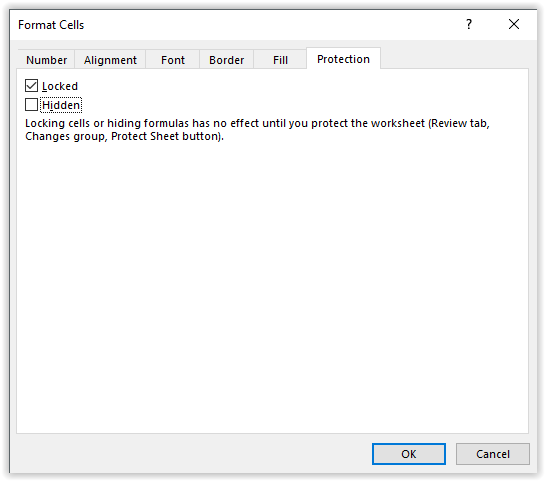Go to the Font tab
545x481 pixels.
173,60
